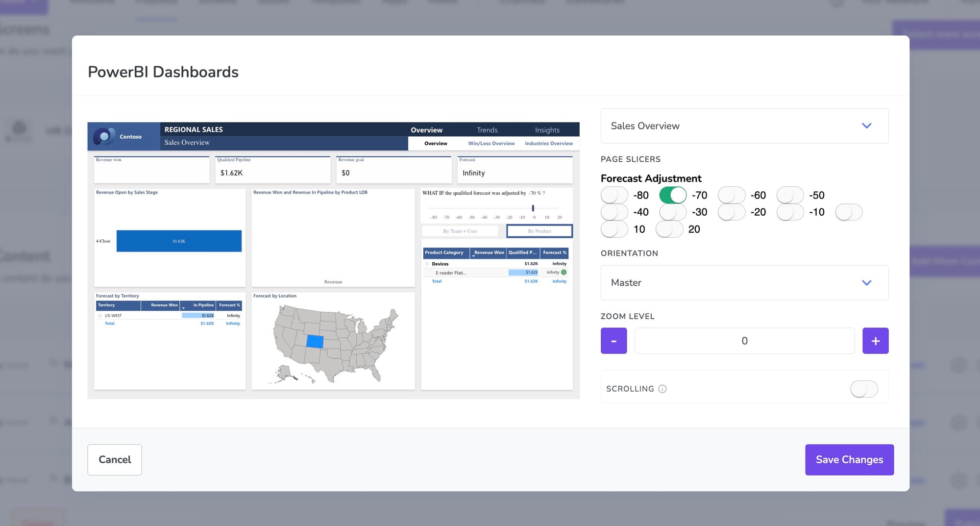The height and width of the screenshot is (526, 980).
Task: Open the Master orientation dropdown
Action: pyautogui.click(x=744, y=283)
